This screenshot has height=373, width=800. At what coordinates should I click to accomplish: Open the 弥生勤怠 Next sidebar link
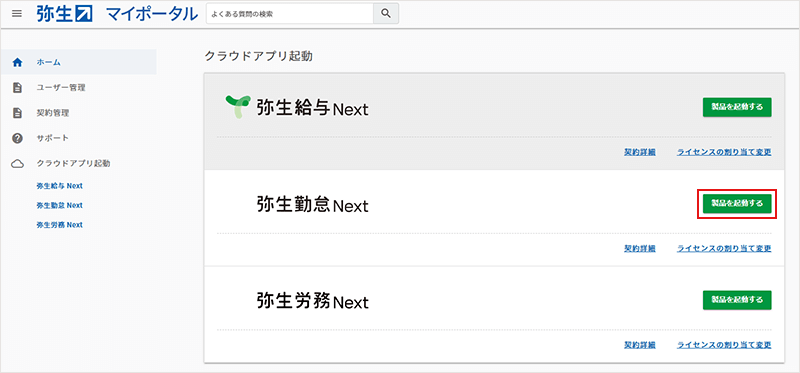(x=60, y=205)
